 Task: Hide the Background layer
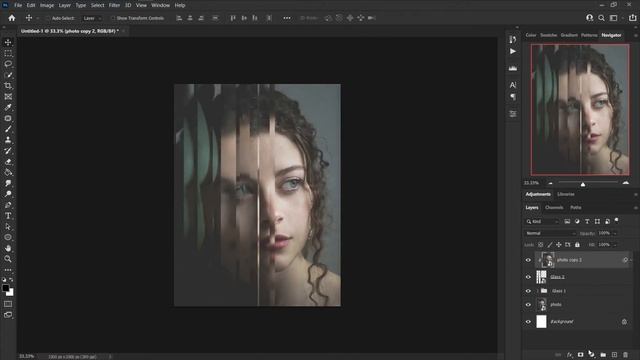pyautogui.click(x=528, y=322)
